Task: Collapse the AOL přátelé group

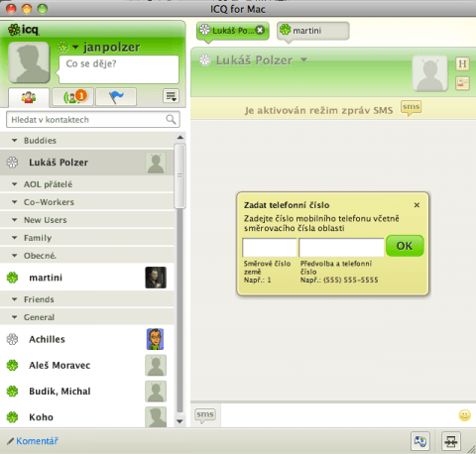Action: 14,184
